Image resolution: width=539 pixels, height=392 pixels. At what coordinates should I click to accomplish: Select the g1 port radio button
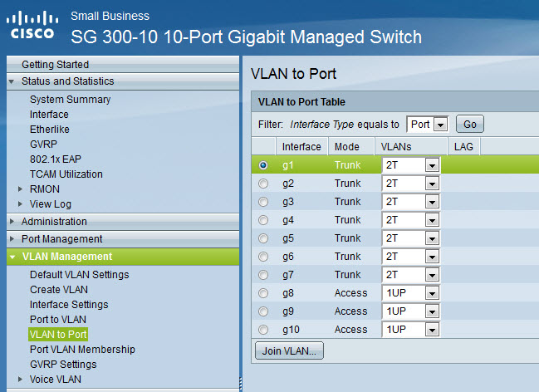point(263,165)
